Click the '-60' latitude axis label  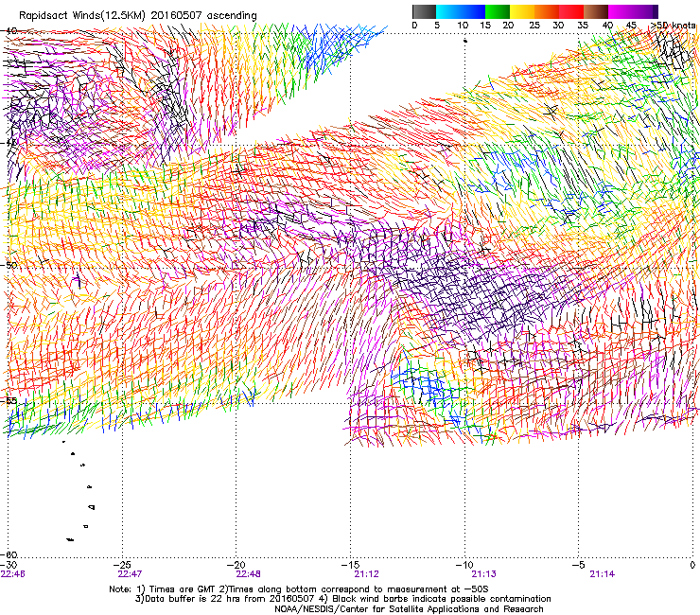[9, 554]
